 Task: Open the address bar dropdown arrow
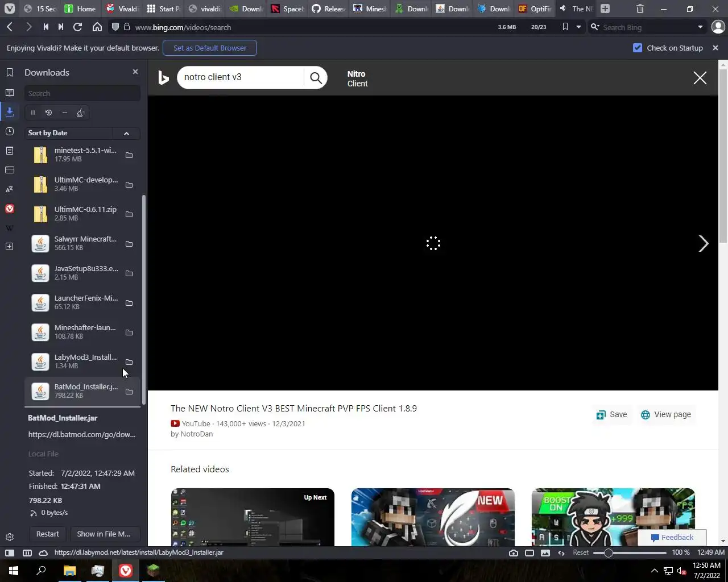click(578, 27)
